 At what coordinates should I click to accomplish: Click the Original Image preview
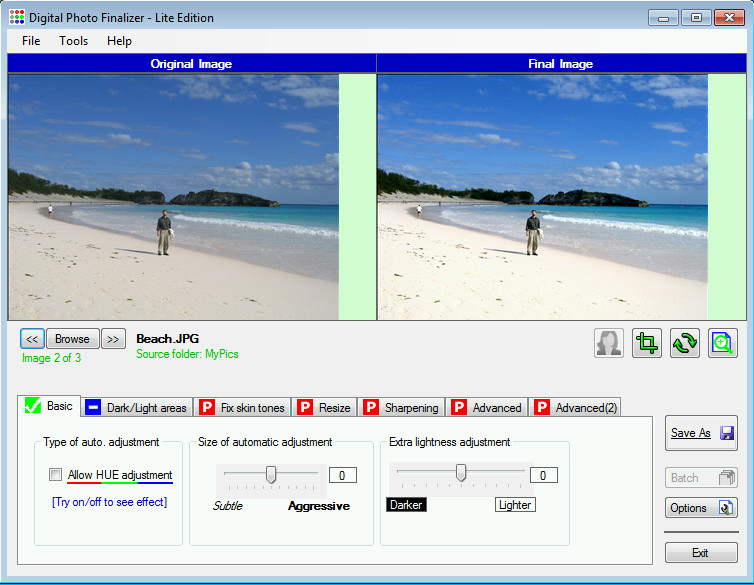[174, 197]
